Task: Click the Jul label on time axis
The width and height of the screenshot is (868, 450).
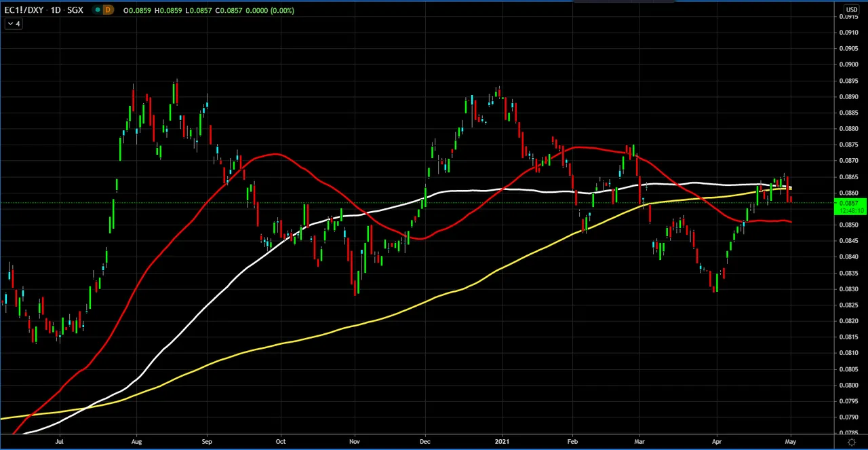Action: pyautogui.click(x=59, y=441)
